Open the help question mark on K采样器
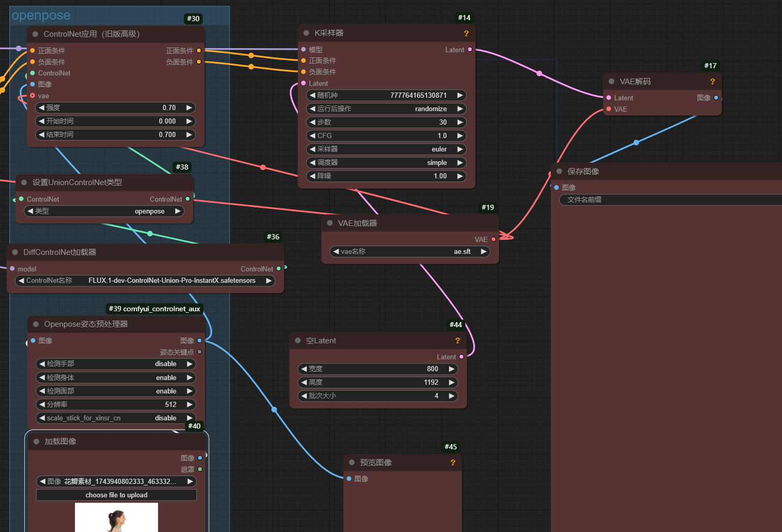This screenshot has width=782, height=532. (x=467, y=33)
